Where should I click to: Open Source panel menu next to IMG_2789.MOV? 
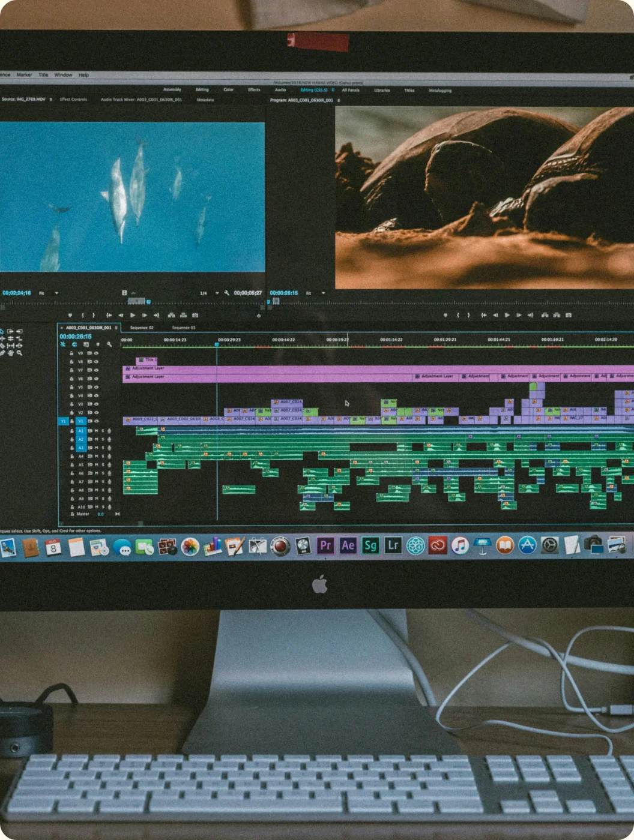(50, 99)
